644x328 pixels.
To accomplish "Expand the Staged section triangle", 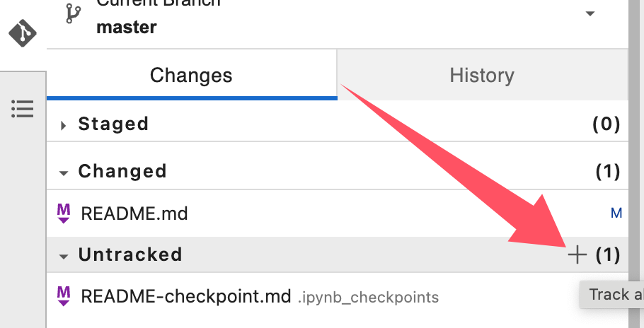I will pos(63,125).
